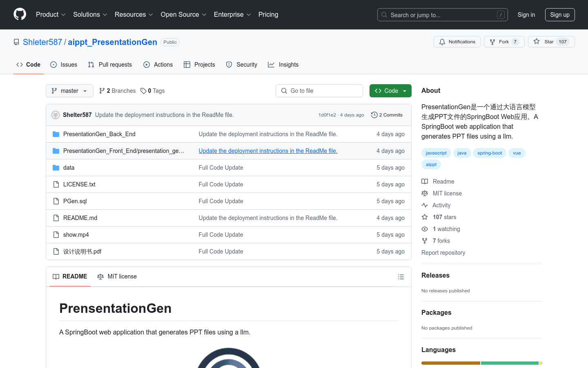Image resolution: width=588 pixels, height=368 pixels.
Task: Switch to the Issues tab
Action: pyautogui.click(x=64, y=65)
